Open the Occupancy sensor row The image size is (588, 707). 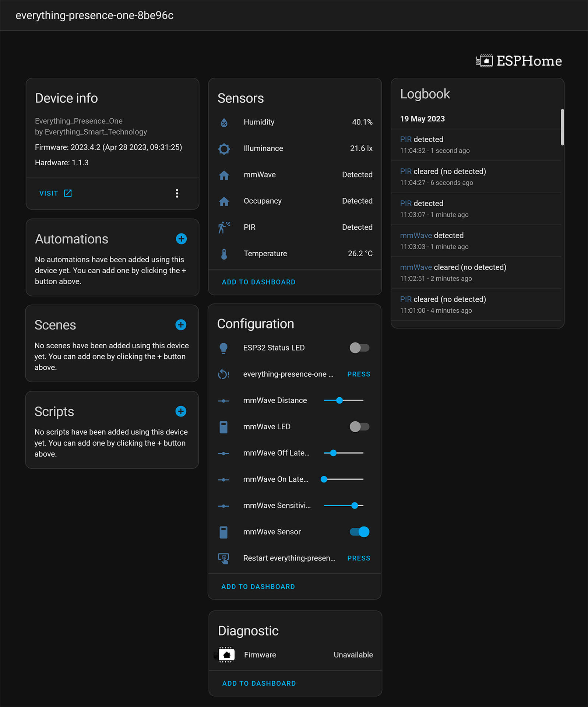pyautogui.click(x=295, y=201)
